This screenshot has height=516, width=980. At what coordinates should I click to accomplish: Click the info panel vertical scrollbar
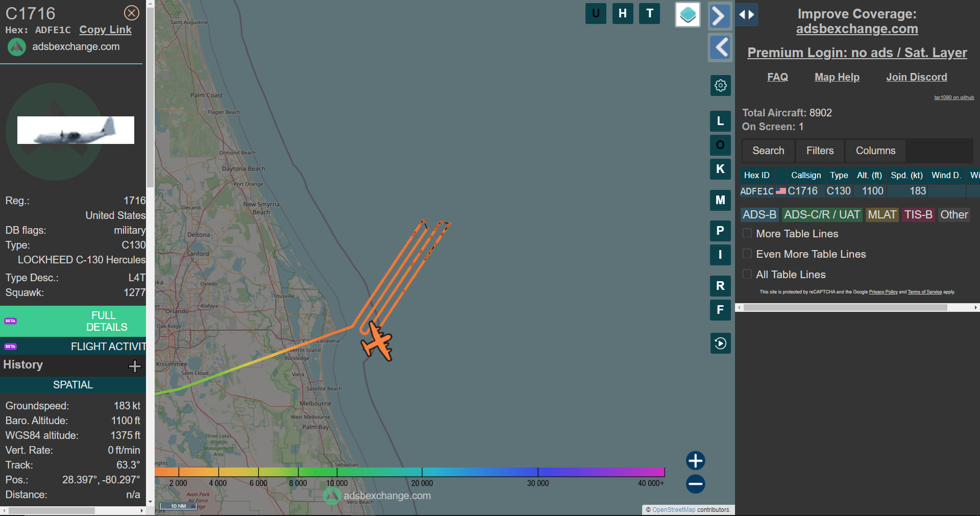[x=150, y=97]
